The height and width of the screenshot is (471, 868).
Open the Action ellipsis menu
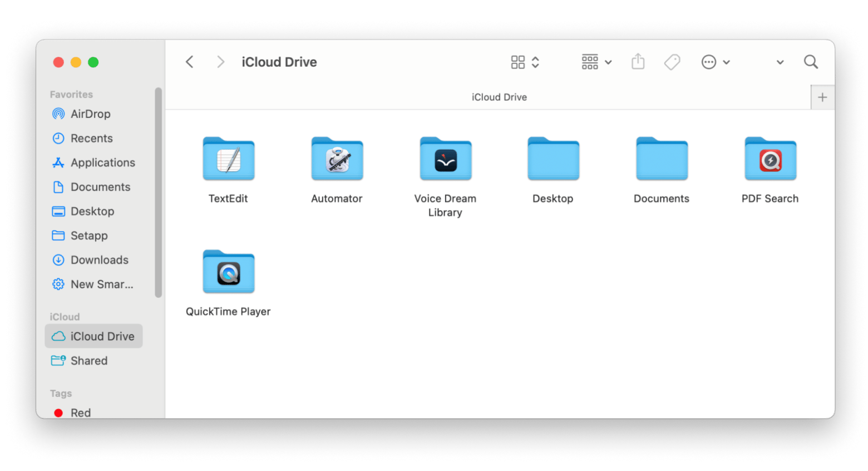pyautogui.click(x=716, y=62)
